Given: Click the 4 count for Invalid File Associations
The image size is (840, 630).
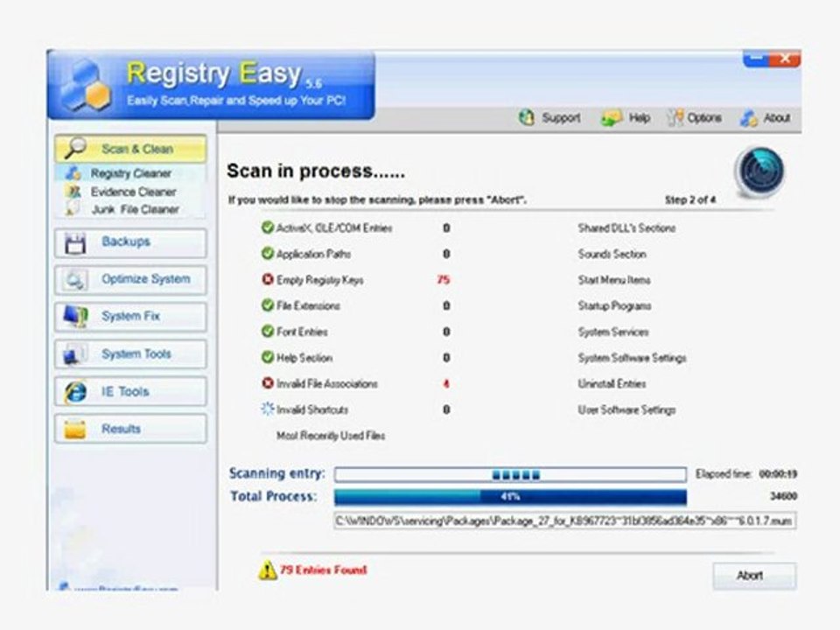Looking at the screenshot, I should pyautogui.click(x=445, y=383).
